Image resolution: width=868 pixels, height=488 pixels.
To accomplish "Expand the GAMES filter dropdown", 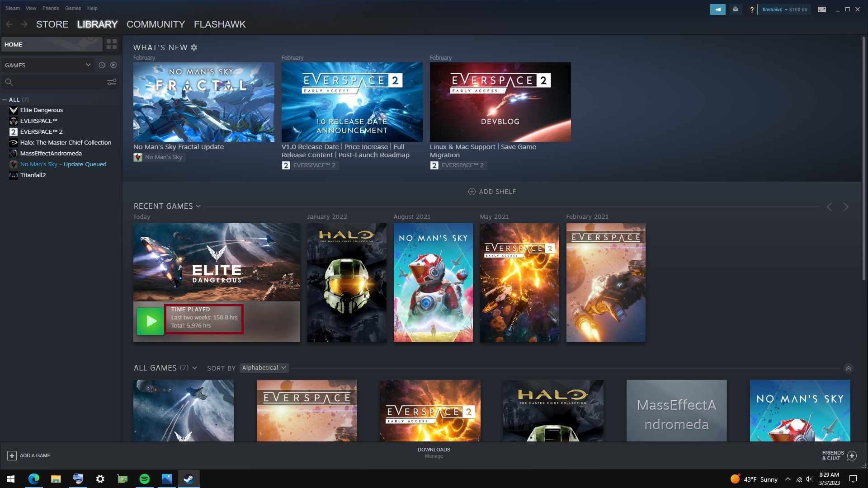I will tap(47, 65).
